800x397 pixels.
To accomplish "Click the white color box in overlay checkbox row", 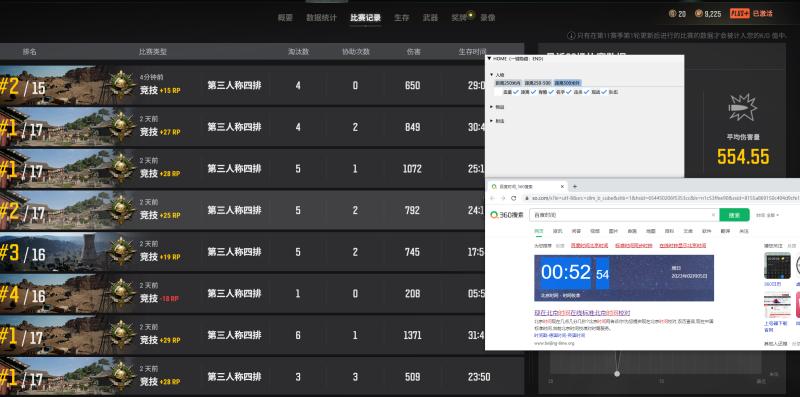I will click(498, 92).
